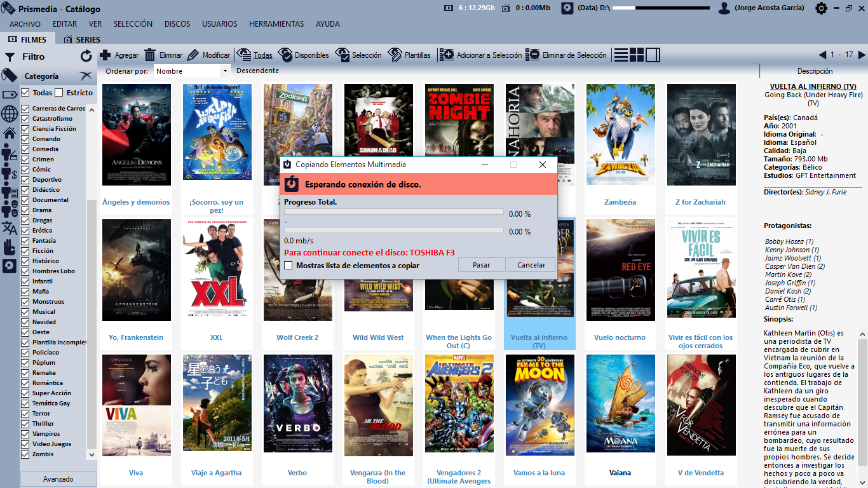The height and width of the screenshot is (488, 868).
Task: Open the Ordenar por Nombre dropdown
Action: [224, 71]
